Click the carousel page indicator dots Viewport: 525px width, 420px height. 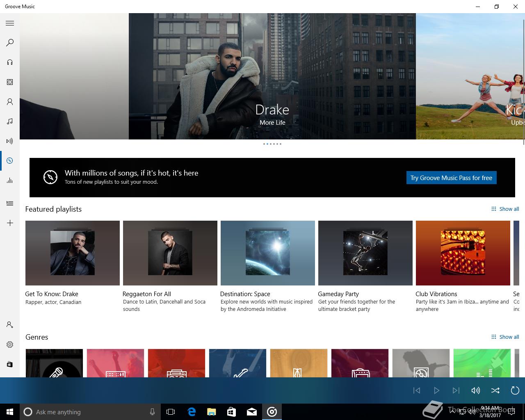point(272,144)
